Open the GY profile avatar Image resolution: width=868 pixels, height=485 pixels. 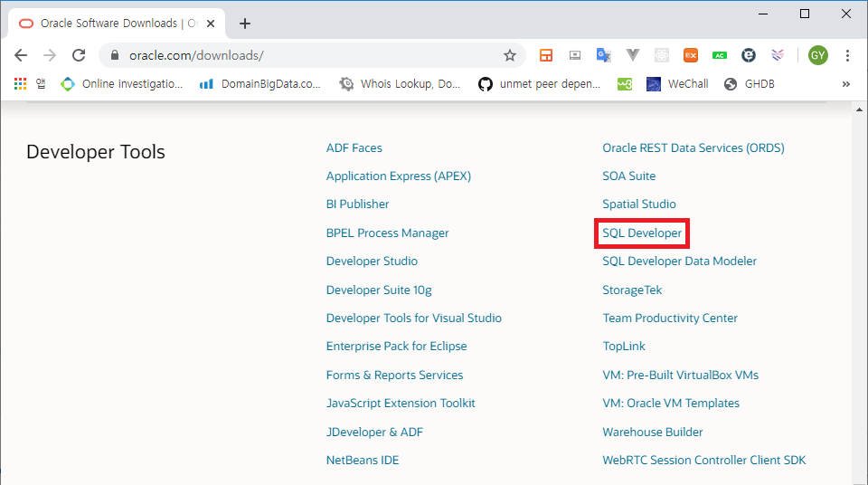point(817,55)
